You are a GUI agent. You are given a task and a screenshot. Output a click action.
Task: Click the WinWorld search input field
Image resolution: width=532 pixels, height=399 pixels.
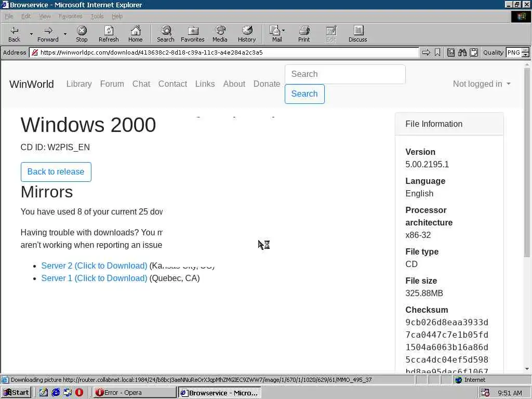(345, 74)
